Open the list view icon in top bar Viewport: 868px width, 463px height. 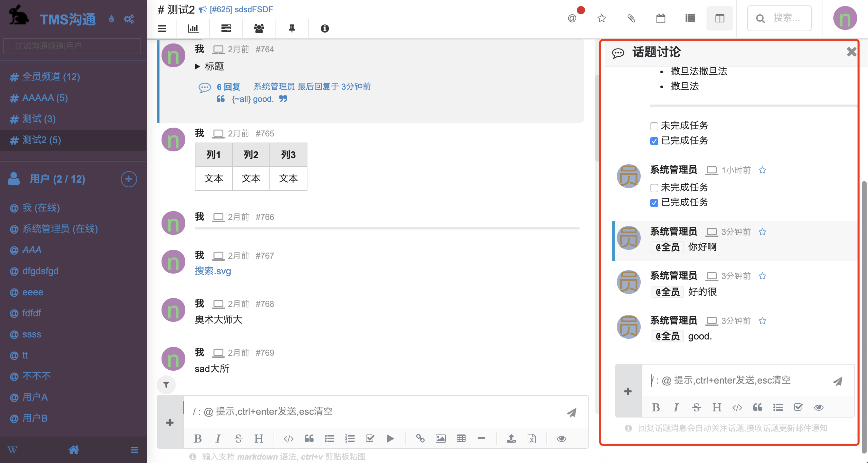pos(690,18)
